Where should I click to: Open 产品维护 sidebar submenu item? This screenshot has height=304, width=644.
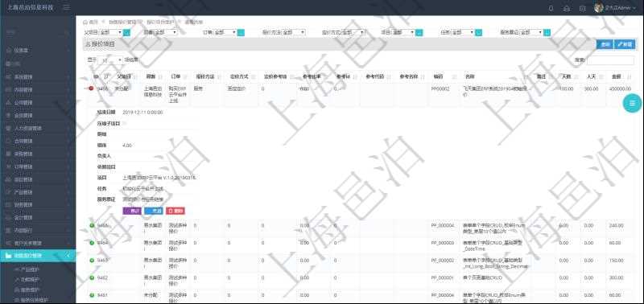coord(30,269)
